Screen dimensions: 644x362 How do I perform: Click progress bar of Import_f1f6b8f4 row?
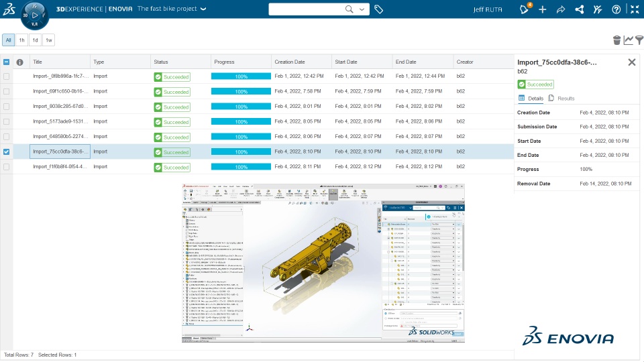click(x=241, y=167)
